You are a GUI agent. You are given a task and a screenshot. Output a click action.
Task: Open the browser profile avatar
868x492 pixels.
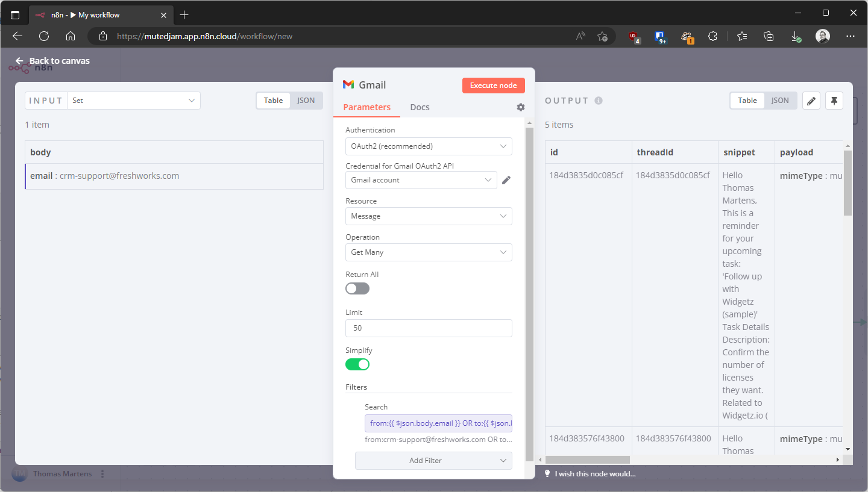click(x=823, y=36)
